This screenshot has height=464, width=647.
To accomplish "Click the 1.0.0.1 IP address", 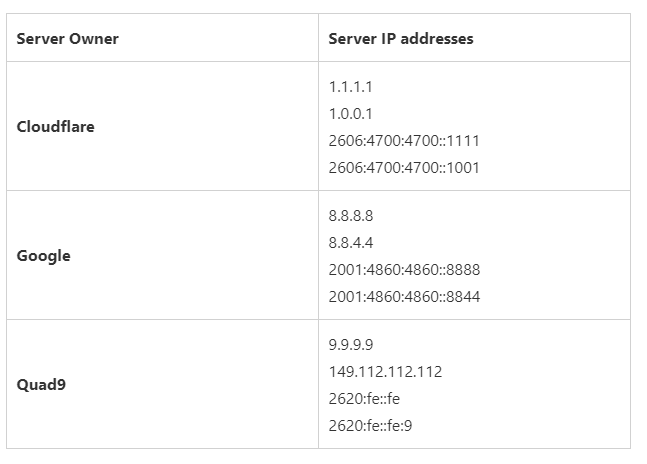I will (351, 114).
